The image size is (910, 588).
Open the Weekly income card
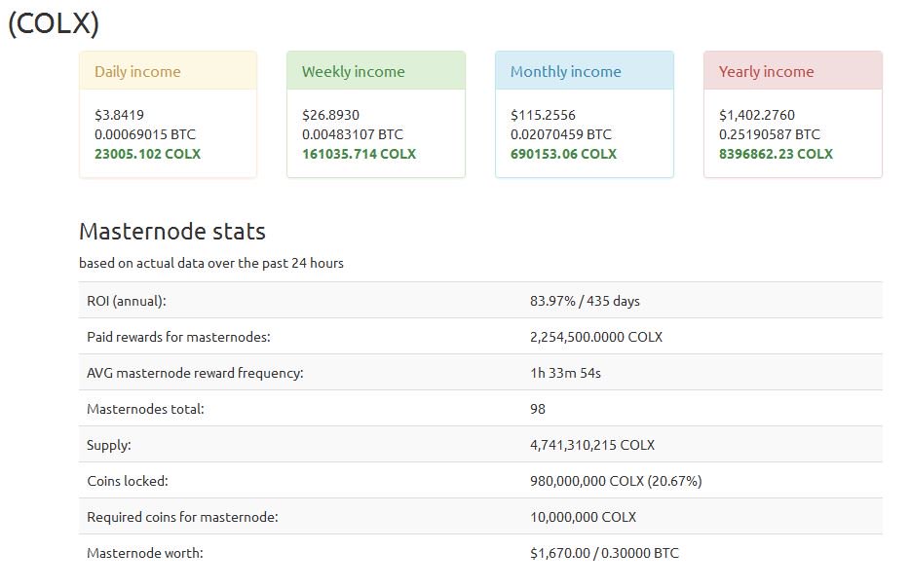point(353,71)
